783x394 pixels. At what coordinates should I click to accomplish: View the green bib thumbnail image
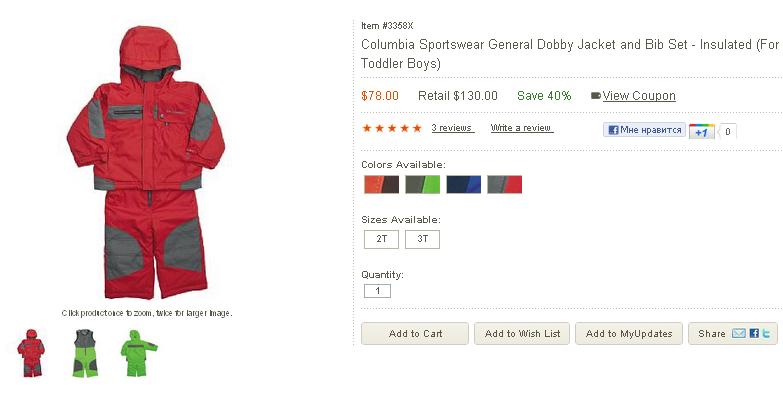pos(85,353)
